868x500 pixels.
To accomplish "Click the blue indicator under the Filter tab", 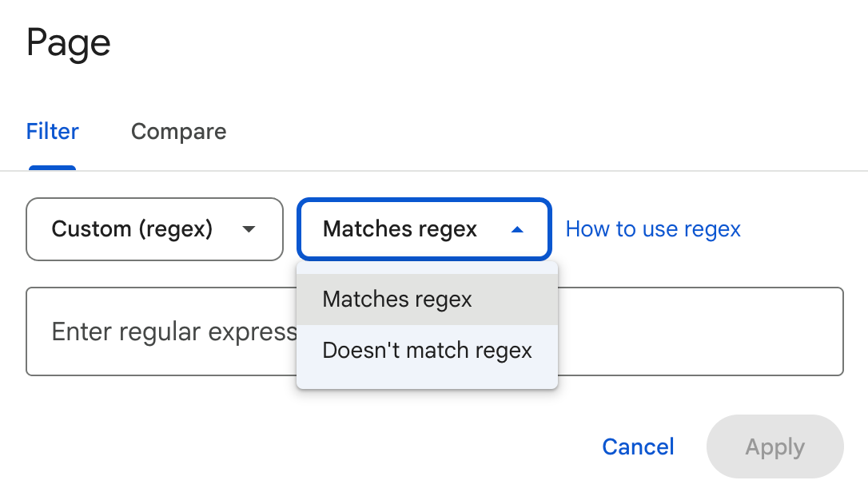I will click(x=52, y=167).
